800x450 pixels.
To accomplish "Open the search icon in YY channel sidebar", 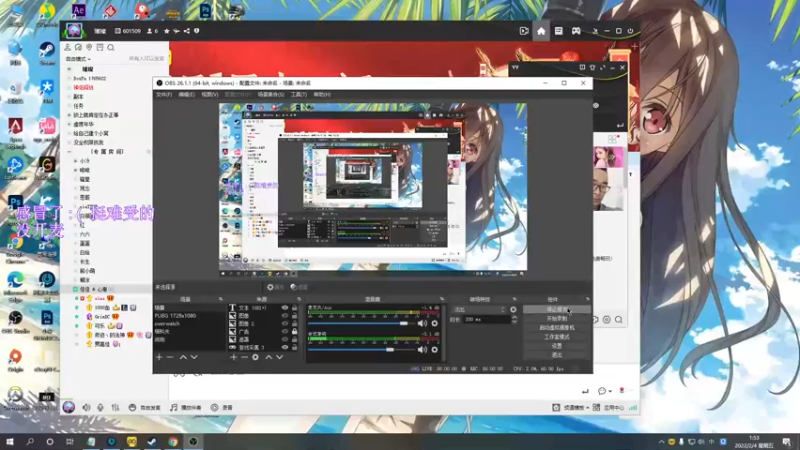I will tap(111, 47).
